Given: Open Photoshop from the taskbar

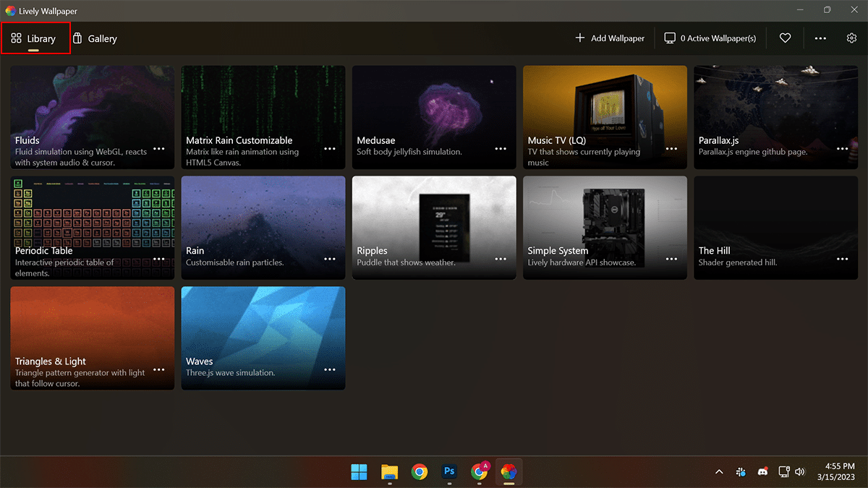Looking at the screenshot, I should click(x=449, y=472).
